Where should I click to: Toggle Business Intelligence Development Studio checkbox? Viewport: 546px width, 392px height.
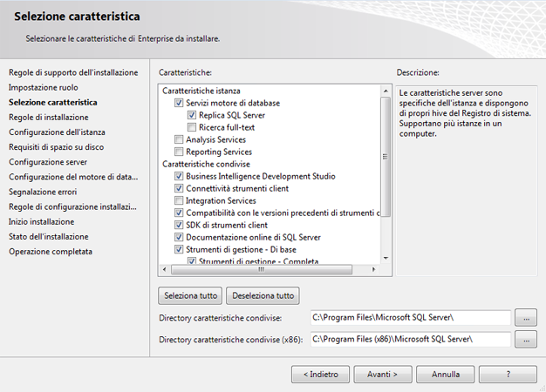click(x=179, y=176)
